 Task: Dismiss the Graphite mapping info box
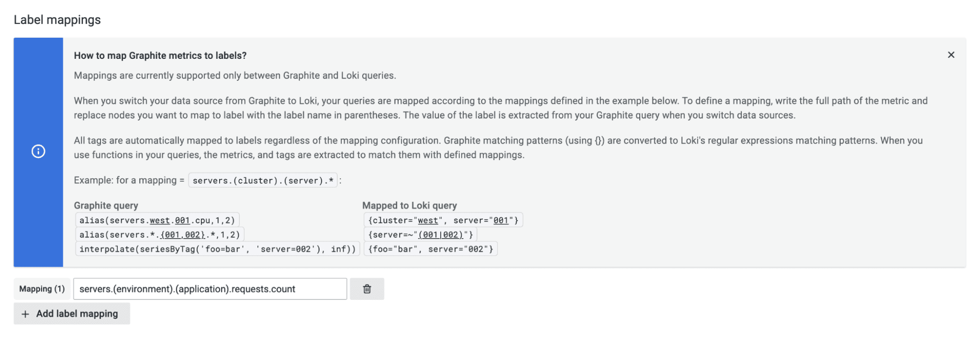point(951,55)
